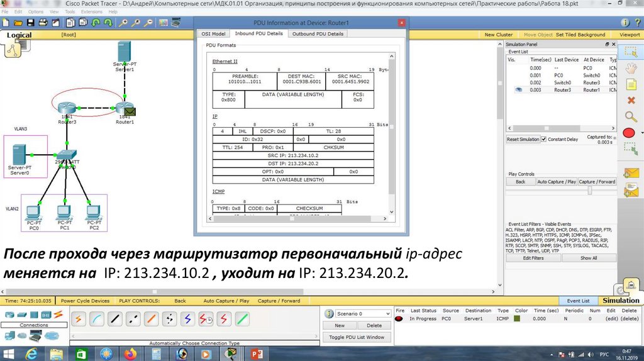Open Firefox from the Windows taskbar
This screenshot has width=644, height=361.
point(130,354)
